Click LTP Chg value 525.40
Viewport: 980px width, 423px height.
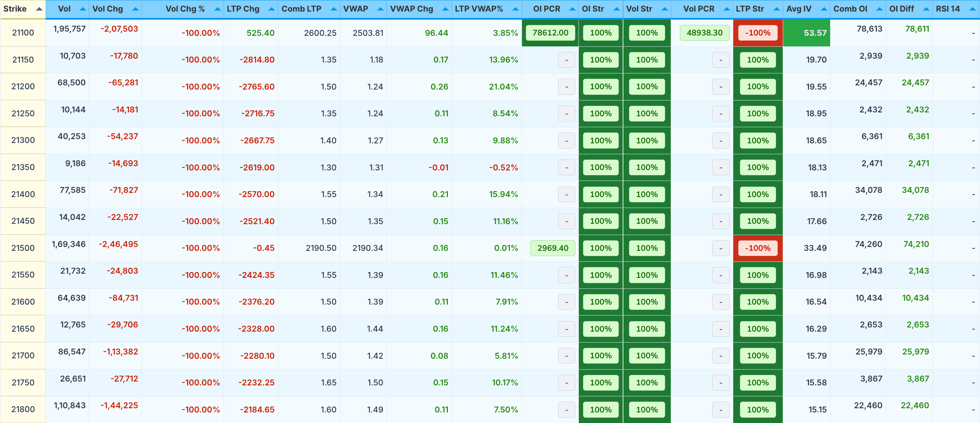pos(260,33)
